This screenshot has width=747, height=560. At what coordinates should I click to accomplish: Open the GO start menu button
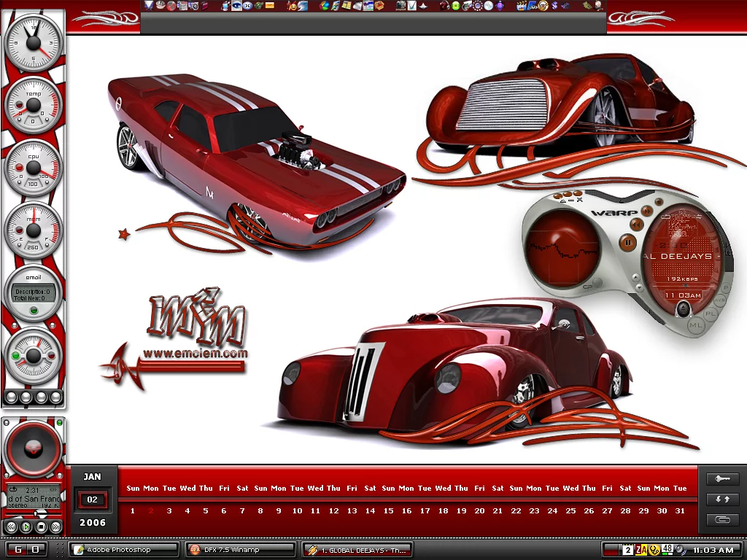26,549
